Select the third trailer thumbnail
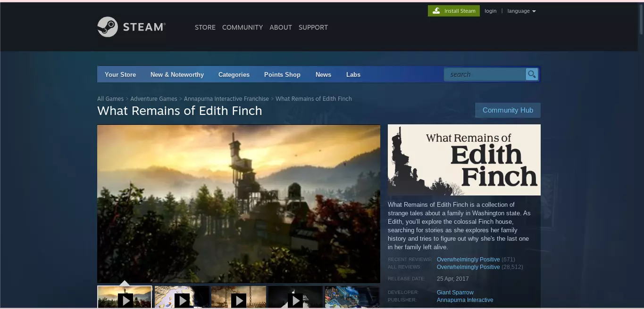 click(238, 297)
